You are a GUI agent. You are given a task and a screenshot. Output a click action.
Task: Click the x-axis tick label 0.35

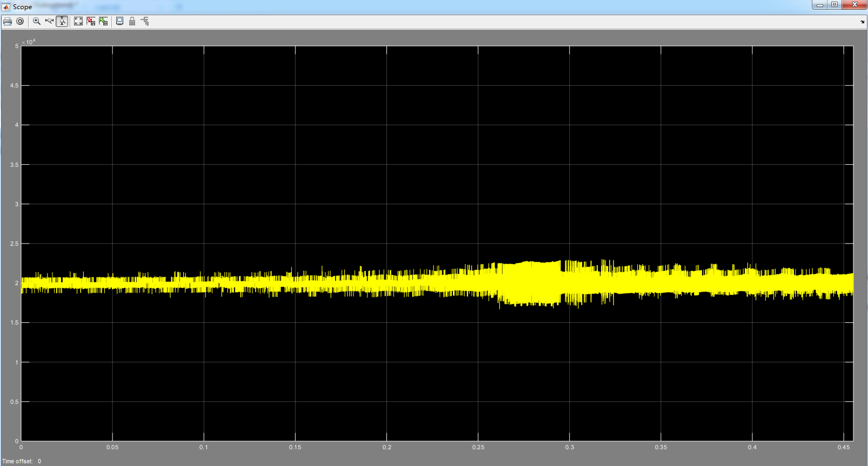(661, 447)
